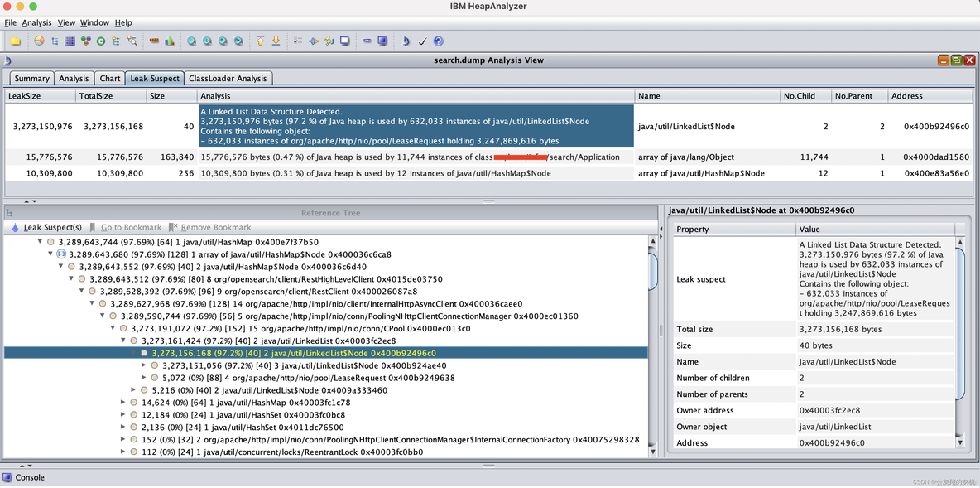This screenshot has height=488, width=980.
Task: Click the Remove Bookmark button
Action: pyautogui.click(x=210, y=227)
